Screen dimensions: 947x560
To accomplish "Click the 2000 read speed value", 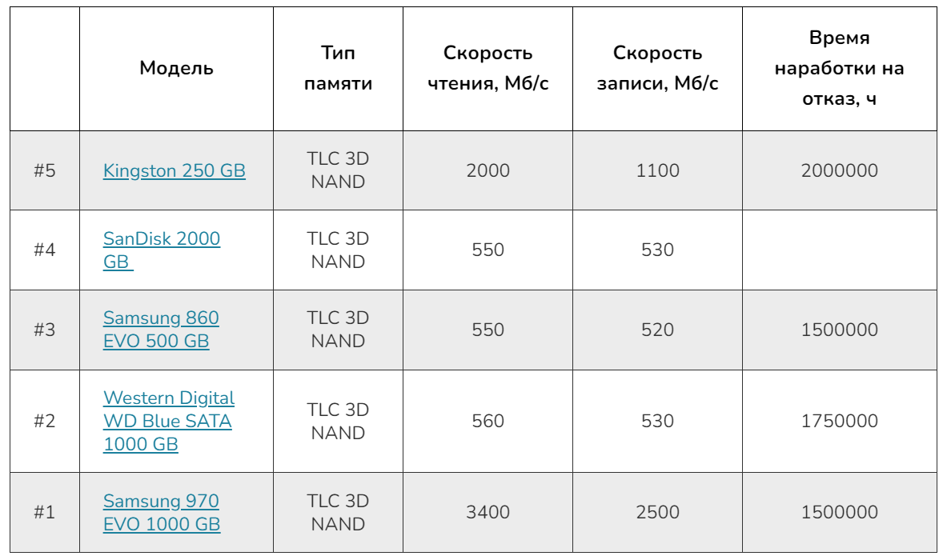I will click(x=488, y=170).
